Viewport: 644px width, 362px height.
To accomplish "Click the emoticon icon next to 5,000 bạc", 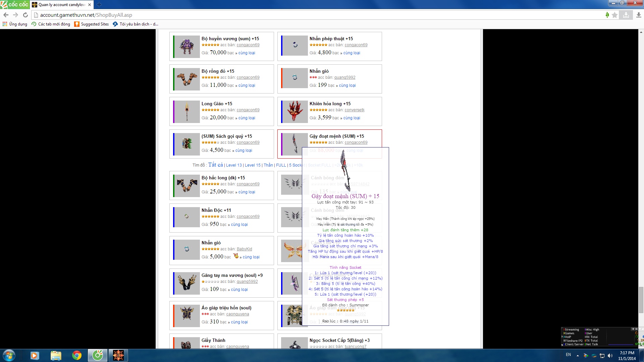I will tap(236, 256).
